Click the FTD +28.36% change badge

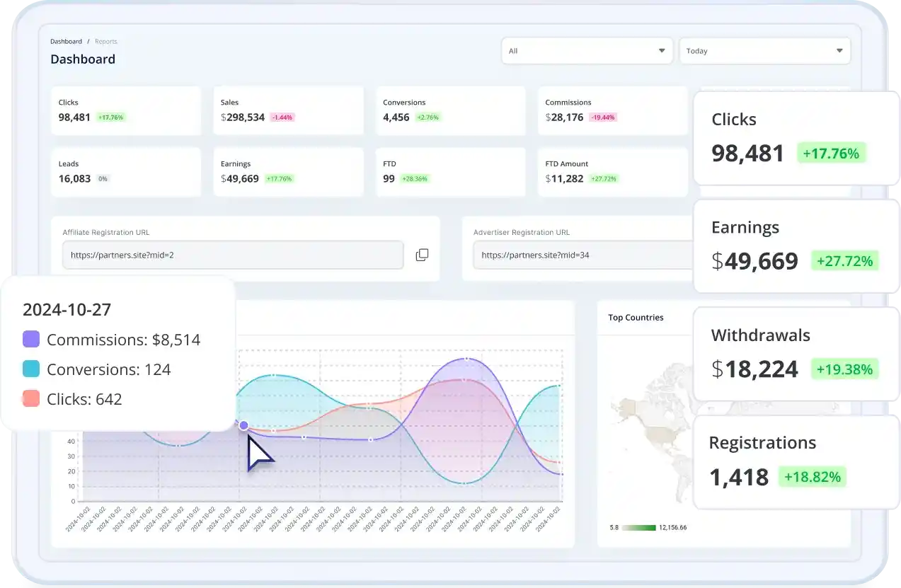tap(414, 179)
